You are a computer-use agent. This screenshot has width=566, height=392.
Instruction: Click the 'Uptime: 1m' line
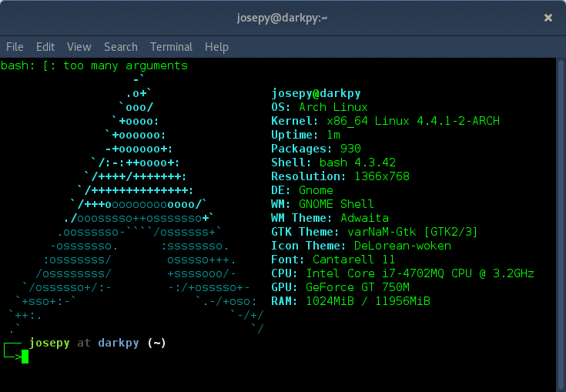tap(306, 135)
